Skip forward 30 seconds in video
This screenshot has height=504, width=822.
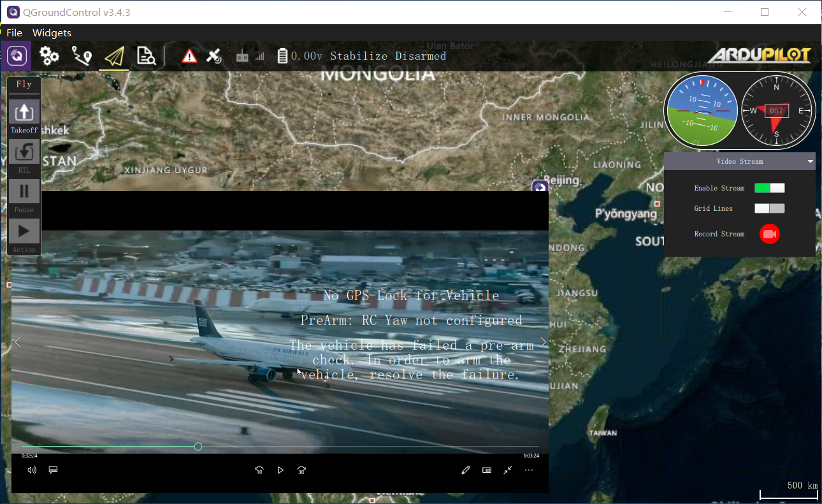[301, 470]
